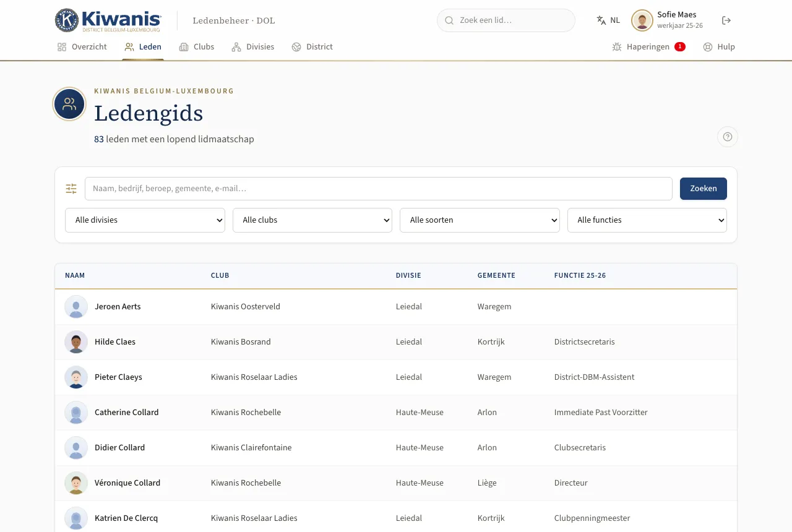
Task: Click the Zoeken button
Action: 704,189
